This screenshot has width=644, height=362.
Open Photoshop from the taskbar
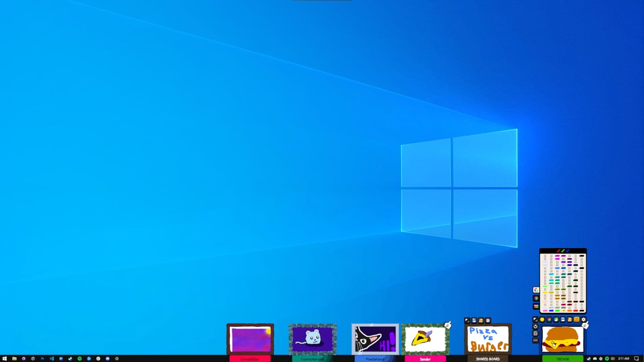click(x=42, y=358)
